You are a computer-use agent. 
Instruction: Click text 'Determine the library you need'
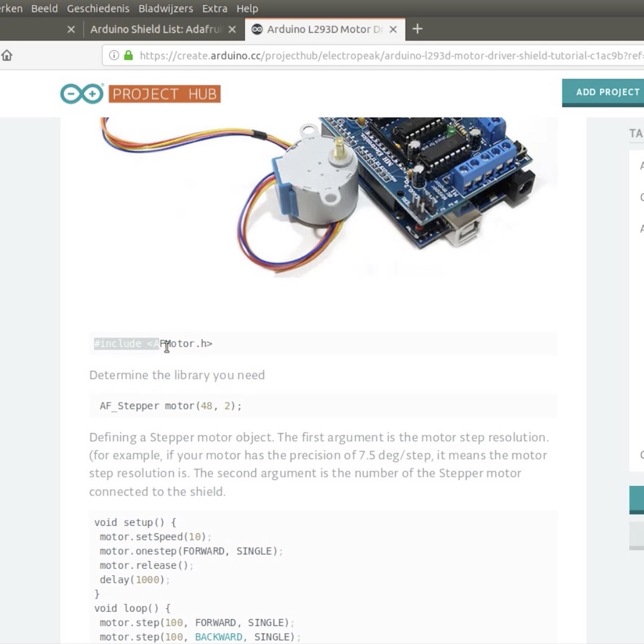click(177, 375)
